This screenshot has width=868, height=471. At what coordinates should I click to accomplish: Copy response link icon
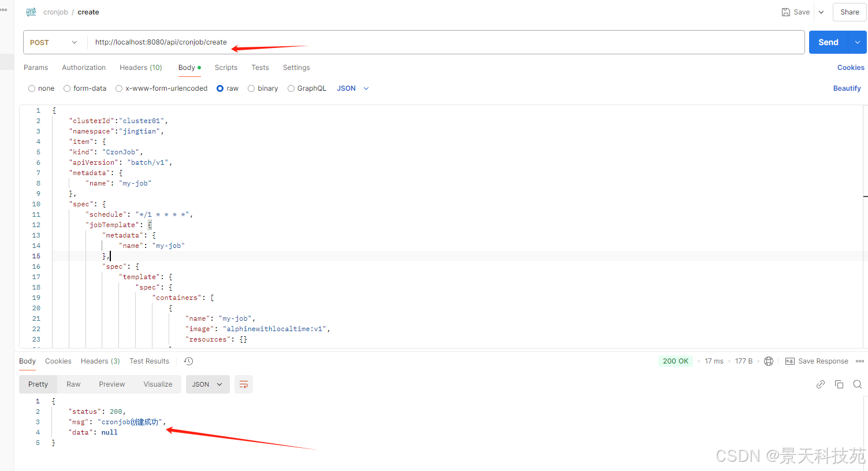(x=821, y=384)
